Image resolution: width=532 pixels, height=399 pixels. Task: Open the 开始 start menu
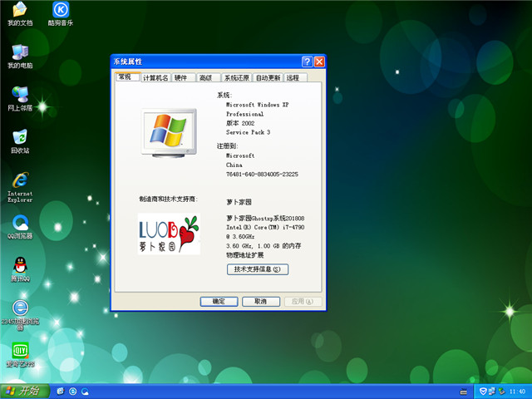click(25, 392)
